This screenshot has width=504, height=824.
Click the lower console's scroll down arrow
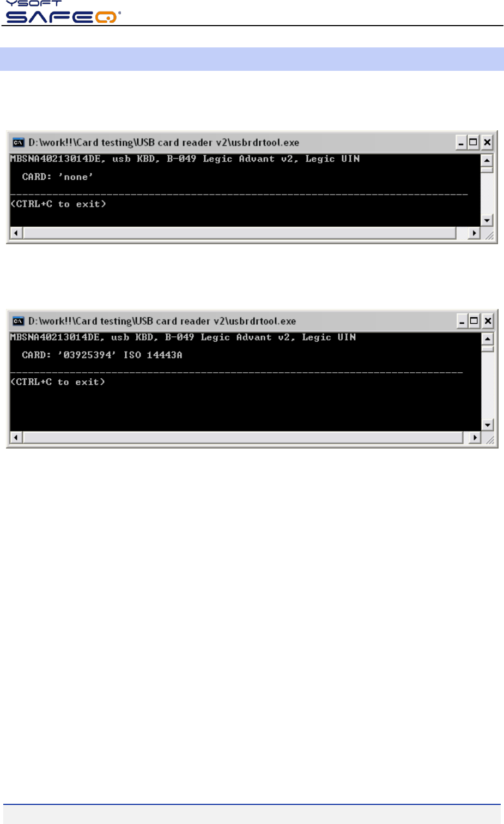pos(487,425)
